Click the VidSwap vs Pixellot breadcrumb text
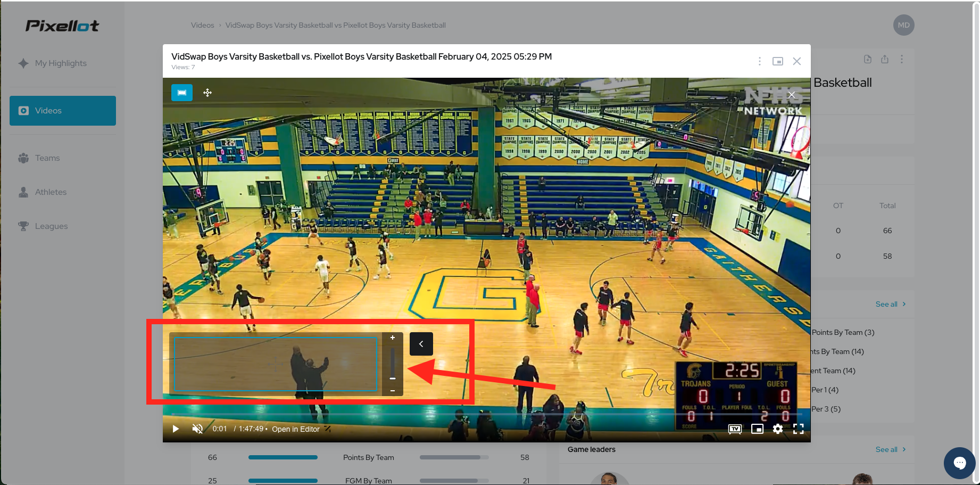The image size is (980, 485). click(335, 25)
